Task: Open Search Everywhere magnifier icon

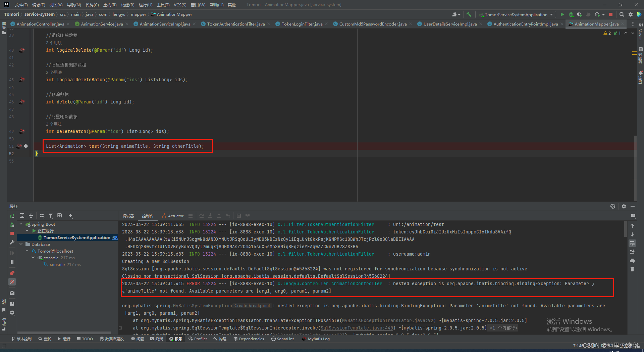Action: 622,14
